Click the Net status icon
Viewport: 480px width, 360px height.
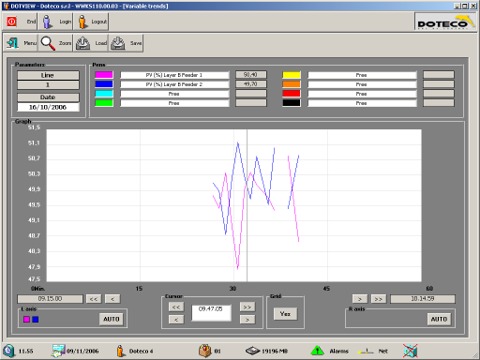(x=366, y=351)
